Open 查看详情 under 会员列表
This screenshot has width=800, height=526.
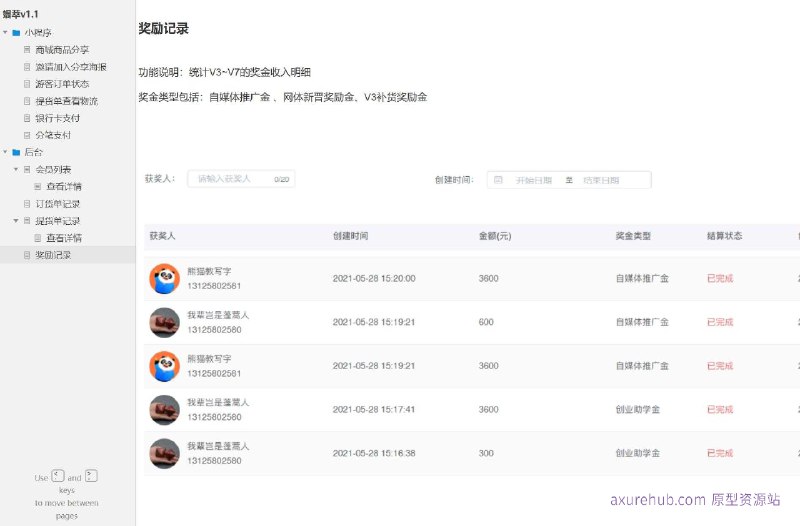[x=64, y=186]
